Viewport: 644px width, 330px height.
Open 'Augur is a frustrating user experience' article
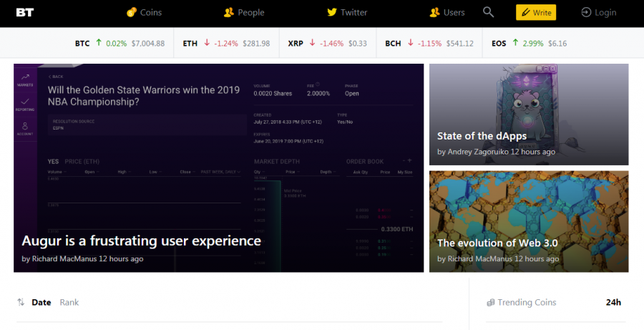tap(141, 241)
